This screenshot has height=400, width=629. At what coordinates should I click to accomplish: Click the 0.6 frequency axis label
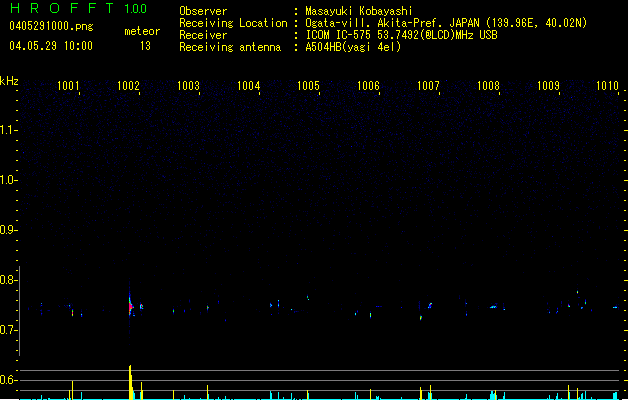(8, 380)
